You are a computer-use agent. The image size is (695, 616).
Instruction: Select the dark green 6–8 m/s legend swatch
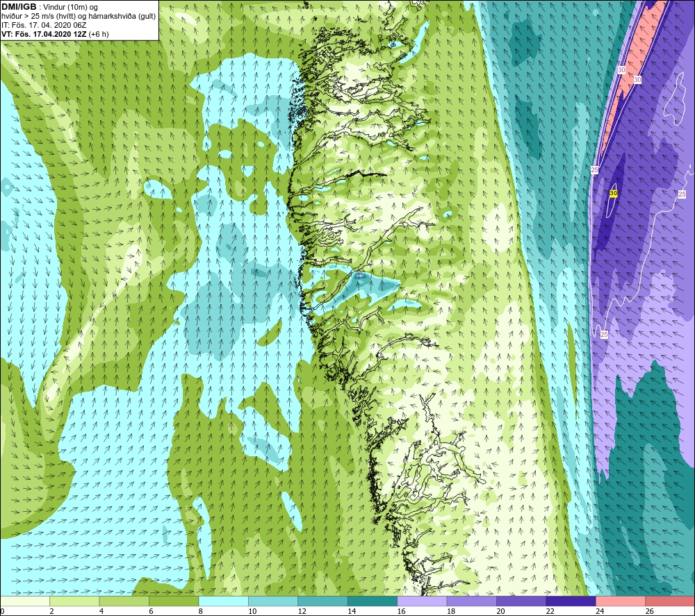(x=174, y=601)
